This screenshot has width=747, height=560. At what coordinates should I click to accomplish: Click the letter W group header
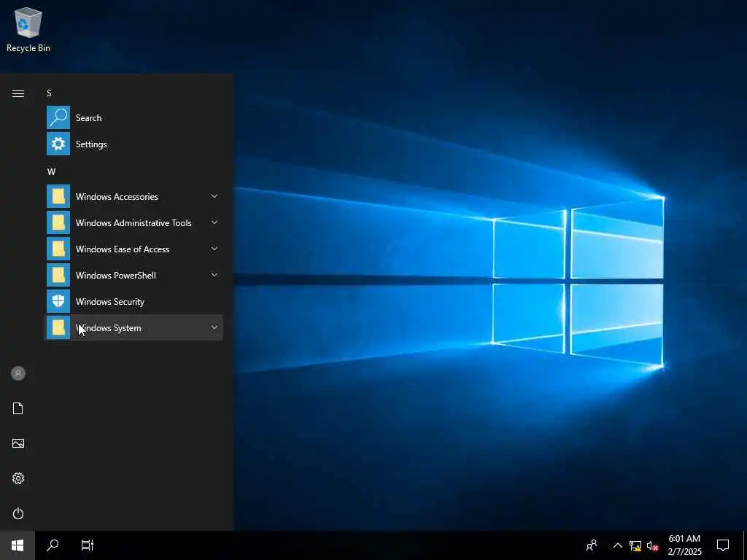(x=51, y=171)
